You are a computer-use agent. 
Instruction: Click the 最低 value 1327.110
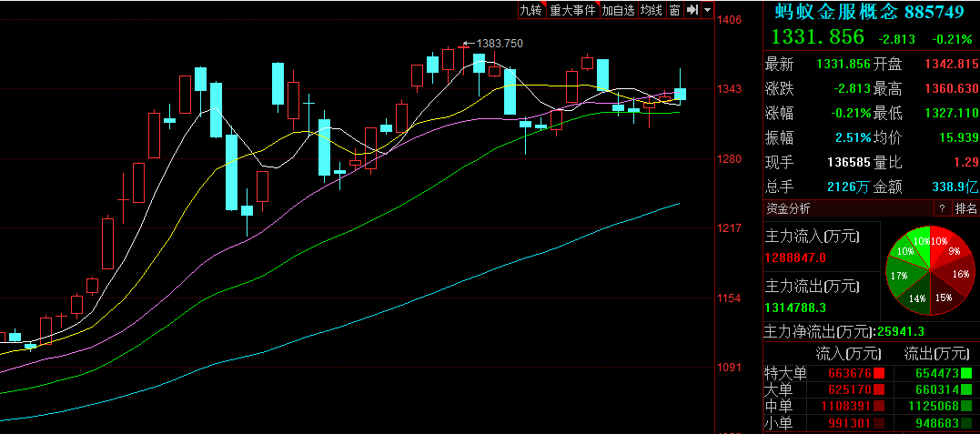click(x=949, y=113)
